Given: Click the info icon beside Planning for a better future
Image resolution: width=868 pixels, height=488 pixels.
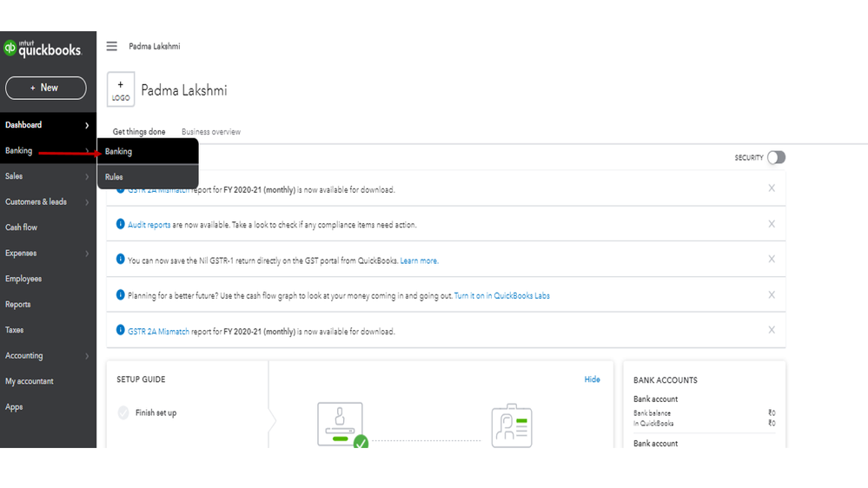Looking at the screenshot, I should pyautogui.click(x=120, y=295).
